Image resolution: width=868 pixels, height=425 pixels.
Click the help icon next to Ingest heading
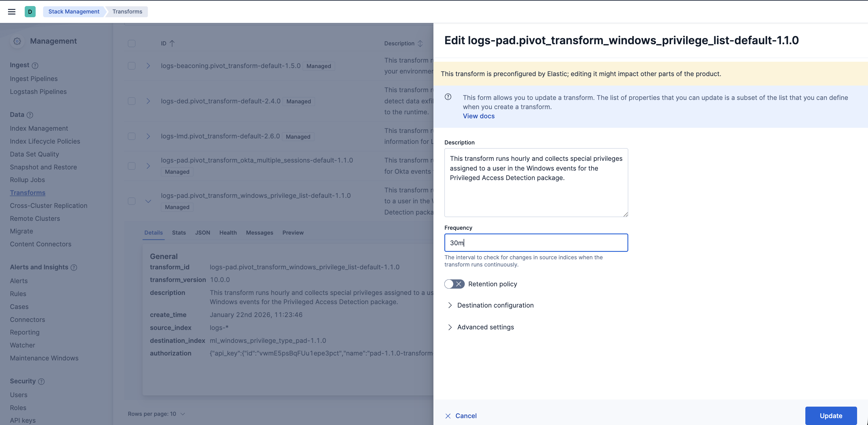pos(35,66)
